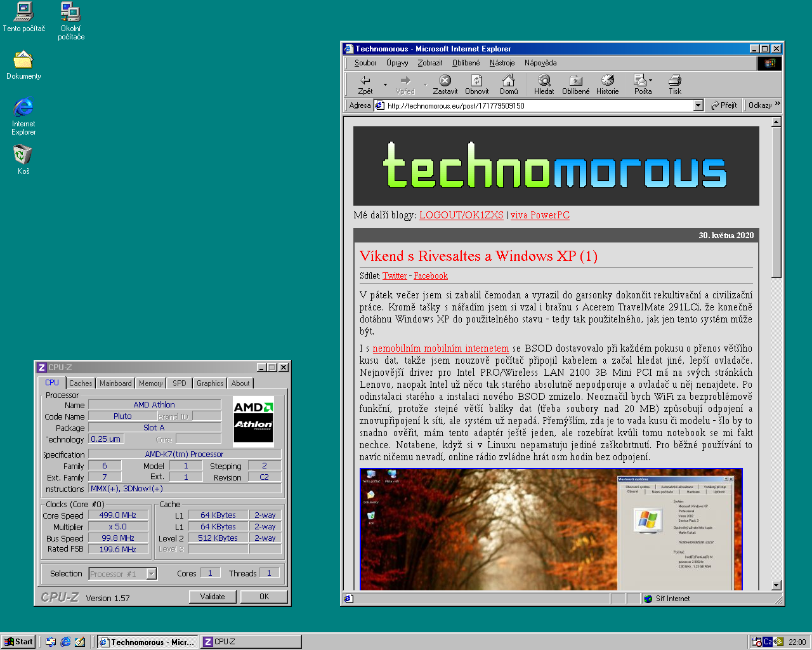Image resolution: width=812 pixels, height=650 pixels.
Task: Expand the Processor selection combo box
Action: tap(152, 574)
